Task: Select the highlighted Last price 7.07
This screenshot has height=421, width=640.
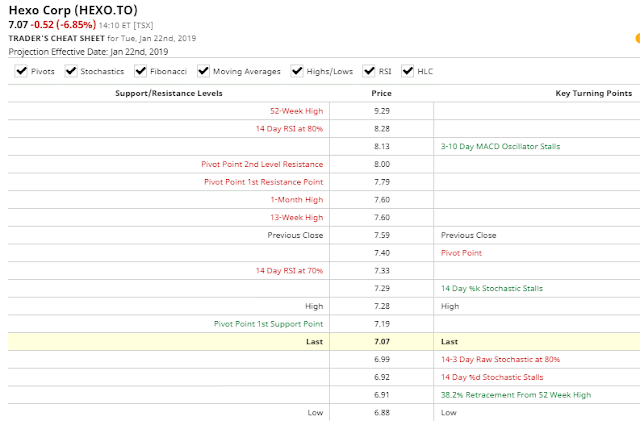Action: (x=382, y=342)
